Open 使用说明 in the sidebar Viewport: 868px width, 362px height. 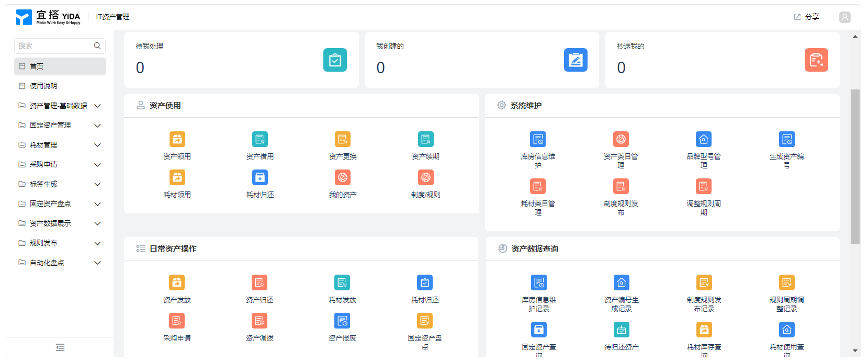pyautogui.click(x=60, y=86)
